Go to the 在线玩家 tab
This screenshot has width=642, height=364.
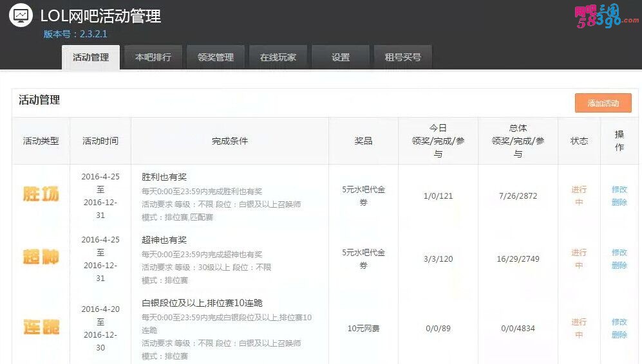(x=278, y=57)
